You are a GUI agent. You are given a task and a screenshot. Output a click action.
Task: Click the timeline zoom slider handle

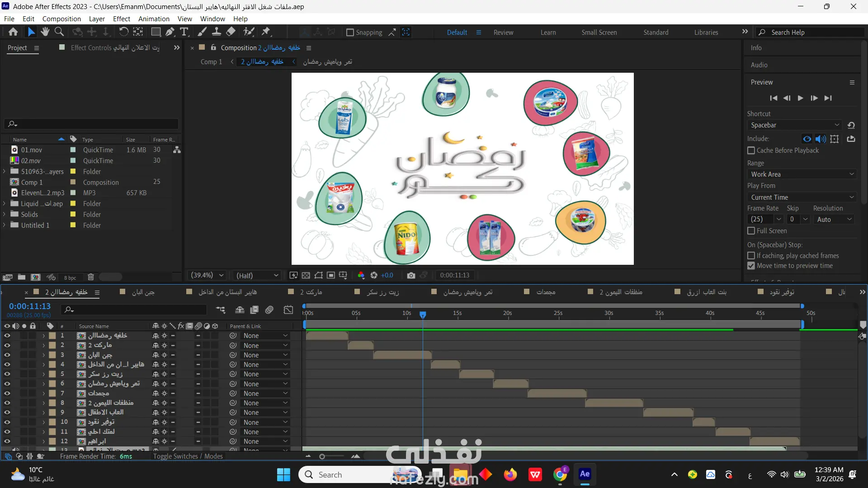coord(322,457)
